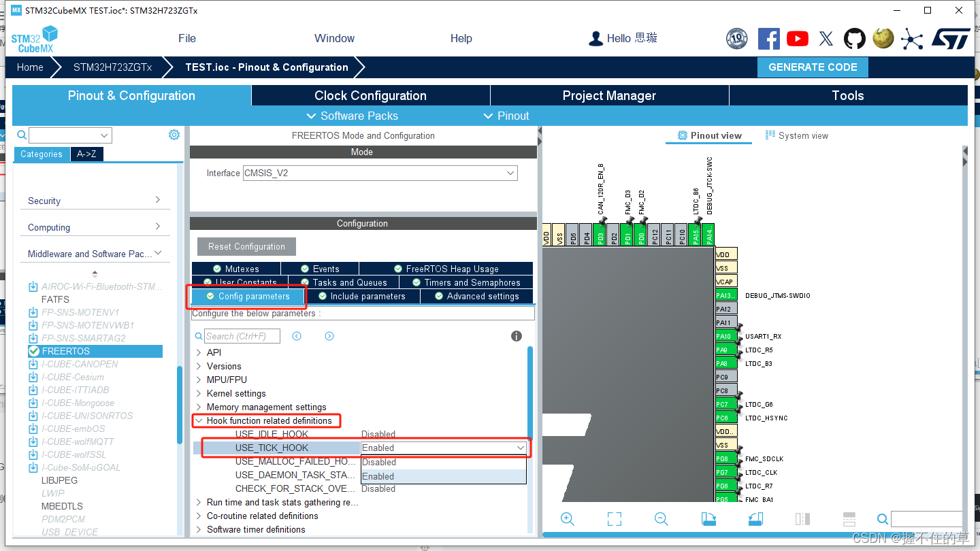This screenshot has width=980, height=551.
Task: Click the 10 years badge icon
Action: [x=736, y=39]
